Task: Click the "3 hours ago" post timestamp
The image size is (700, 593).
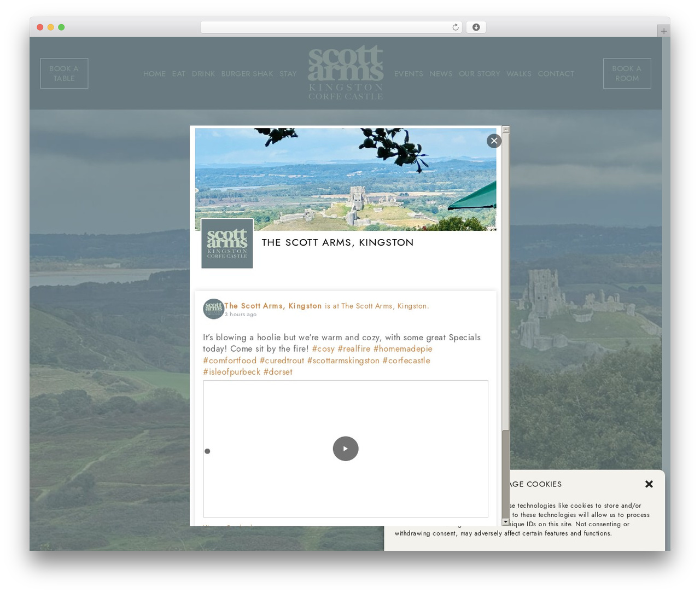Action: click(x=241, y=315)
